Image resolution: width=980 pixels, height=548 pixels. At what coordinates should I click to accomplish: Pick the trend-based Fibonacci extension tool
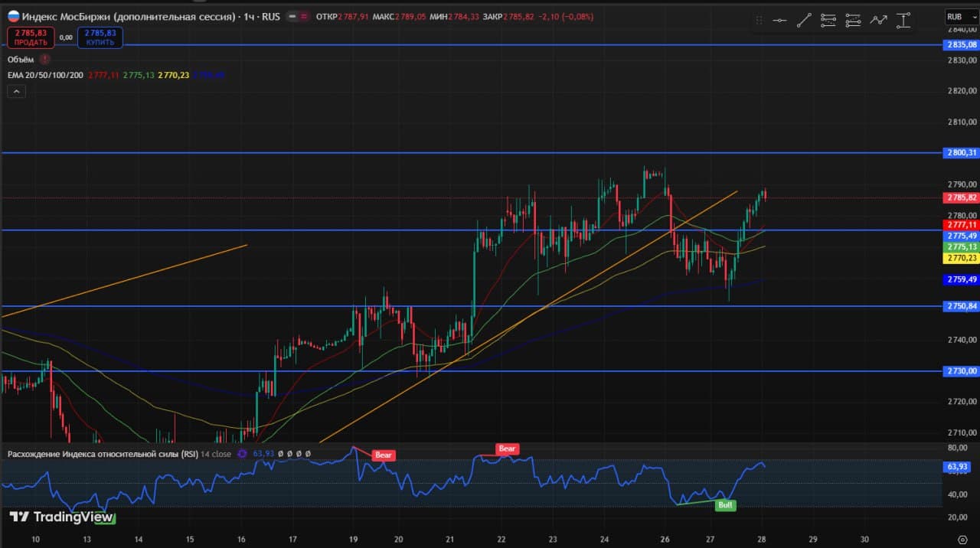853,21
